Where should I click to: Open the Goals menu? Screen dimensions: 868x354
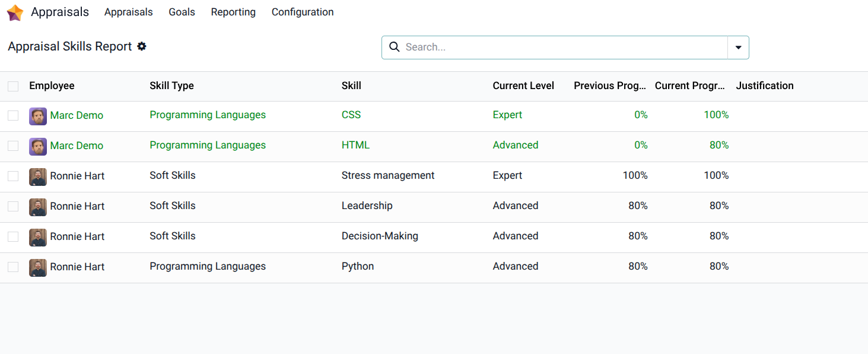click(182, 12)
